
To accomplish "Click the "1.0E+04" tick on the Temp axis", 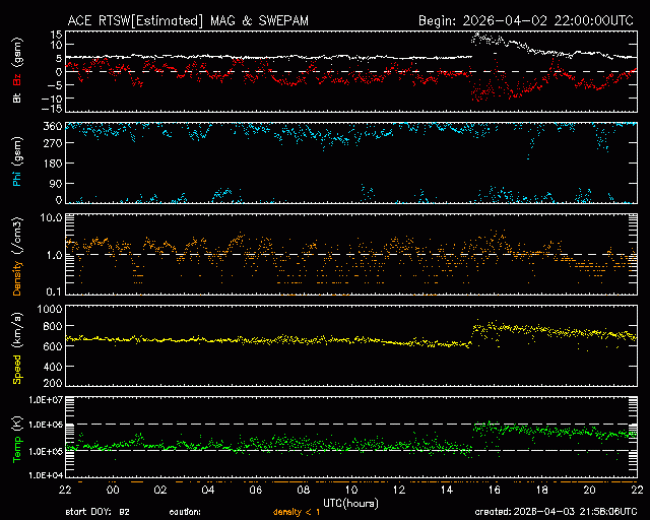I will click(x=46, y=475).
